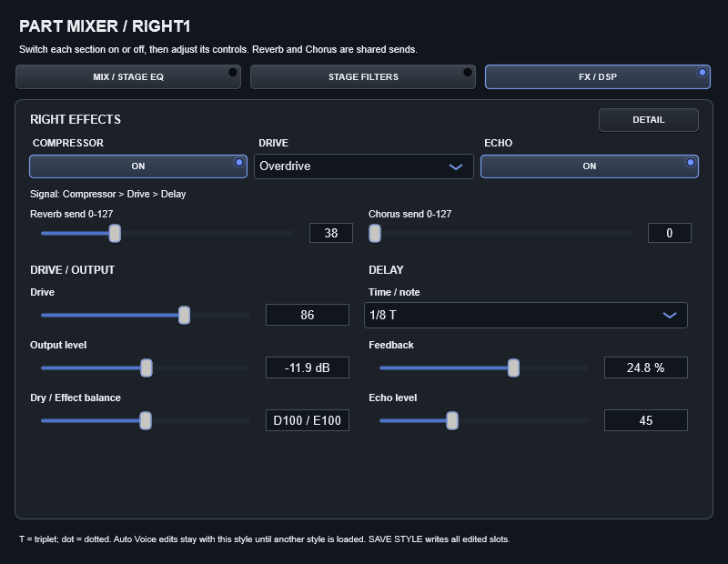The image size is (728, 564).
Task: Click the Output level -11.9 dB field
Action: 308,368
